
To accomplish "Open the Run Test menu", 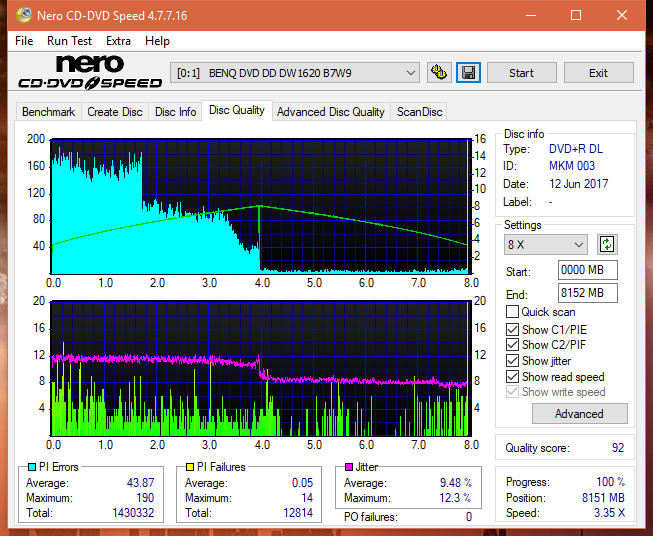I will [x=69, y=41].
